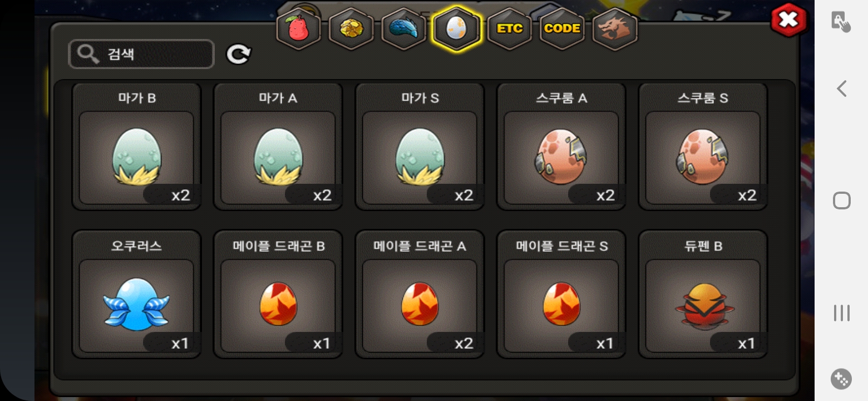Select the 메이플 드래곤 A egg

pyautogui.click(x=420, y=294)
